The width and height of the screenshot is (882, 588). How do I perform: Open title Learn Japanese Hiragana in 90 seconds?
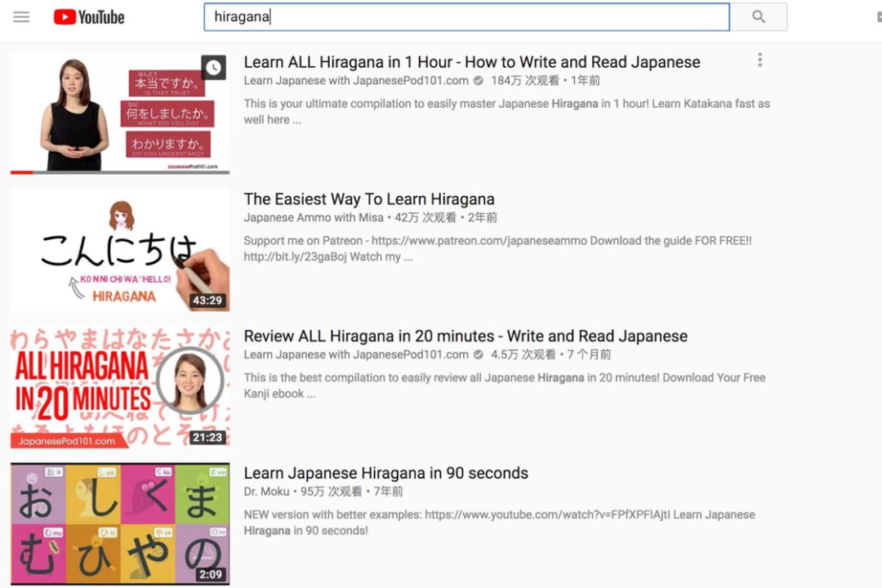pyautogui.click(x=385, y=473)
